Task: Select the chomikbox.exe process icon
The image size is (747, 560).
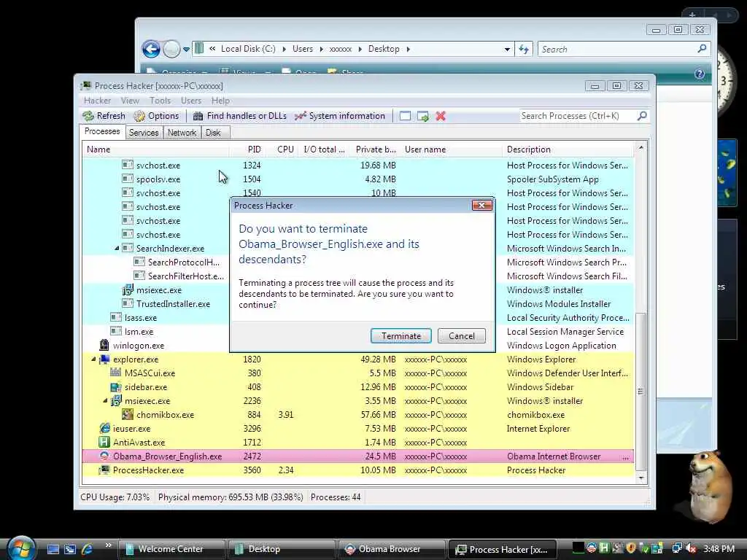Action: coord(127,414)
